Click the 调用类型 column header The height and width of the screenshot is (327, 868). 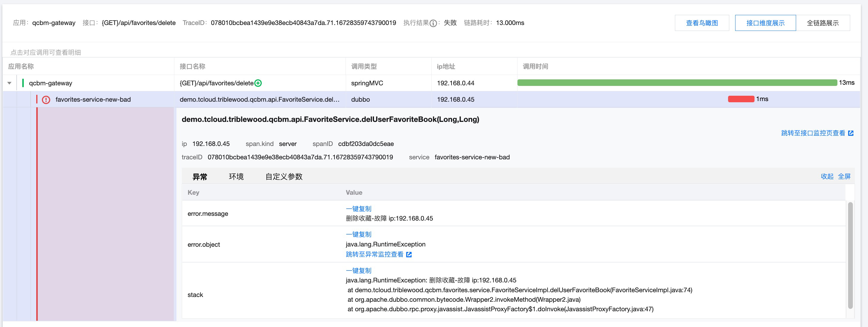click(364, 66)
